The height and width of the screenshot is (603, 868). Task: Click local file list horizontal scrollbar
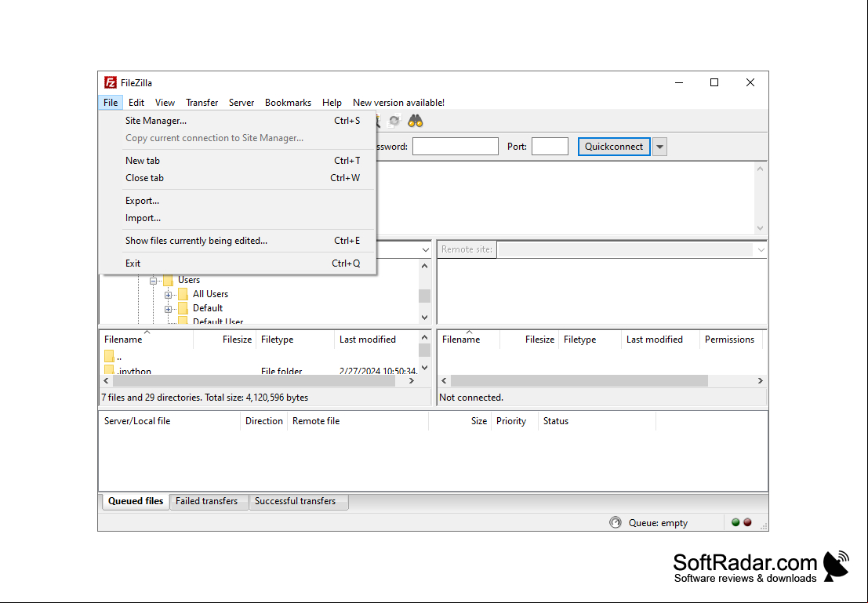(x=254, y=381)
